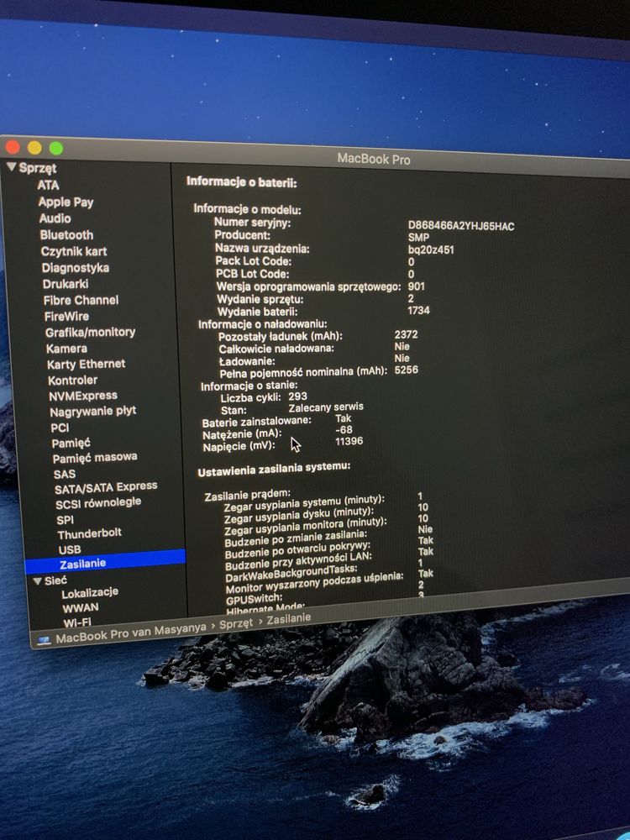Select Kamera in the sidebar
This screenshot has width=630, height=840.
coord(67,349)
